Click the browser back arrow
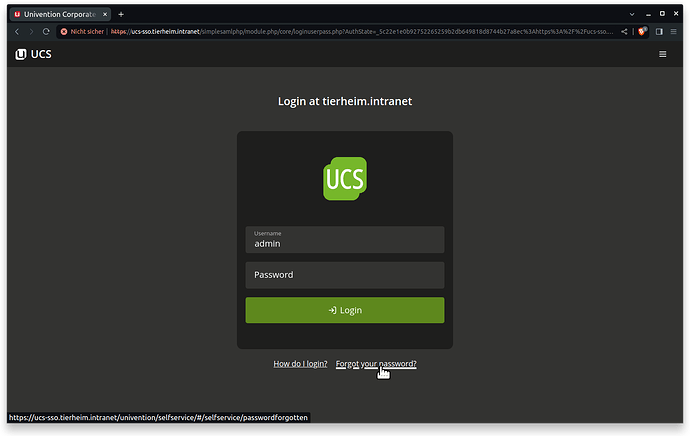The image size is (690, 436). 17,32
